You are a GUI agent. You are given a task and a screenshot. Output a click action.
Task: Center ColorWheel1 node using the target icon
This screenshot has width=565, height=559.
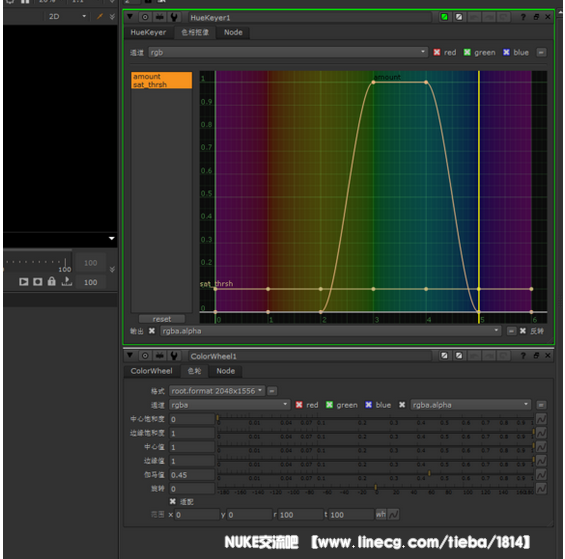point(145,356)
